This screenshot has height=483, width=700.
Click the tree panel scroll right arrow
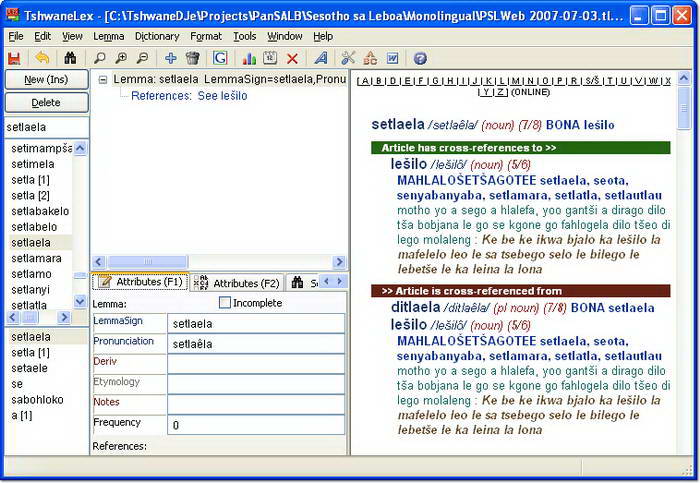[x=339, y=262]
